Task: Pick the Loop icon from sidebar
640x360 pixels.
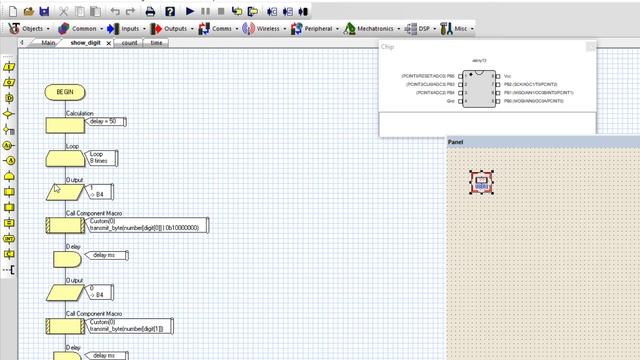Action: click(9, 176)
